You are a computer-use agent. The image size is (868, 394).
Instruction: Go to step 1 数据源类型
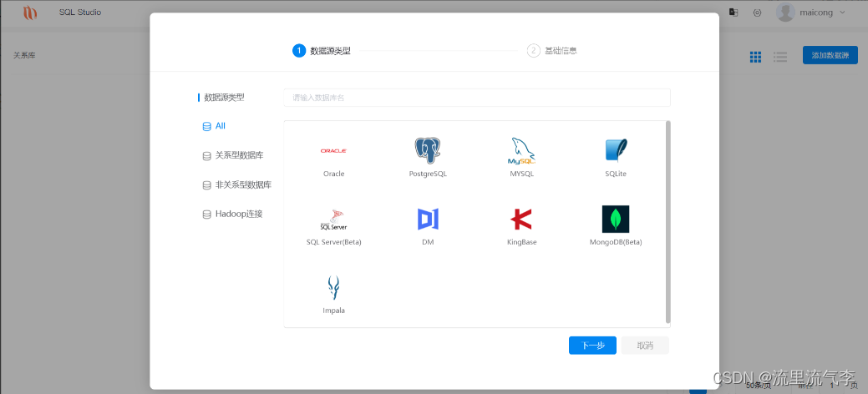(x=321, y=51)
